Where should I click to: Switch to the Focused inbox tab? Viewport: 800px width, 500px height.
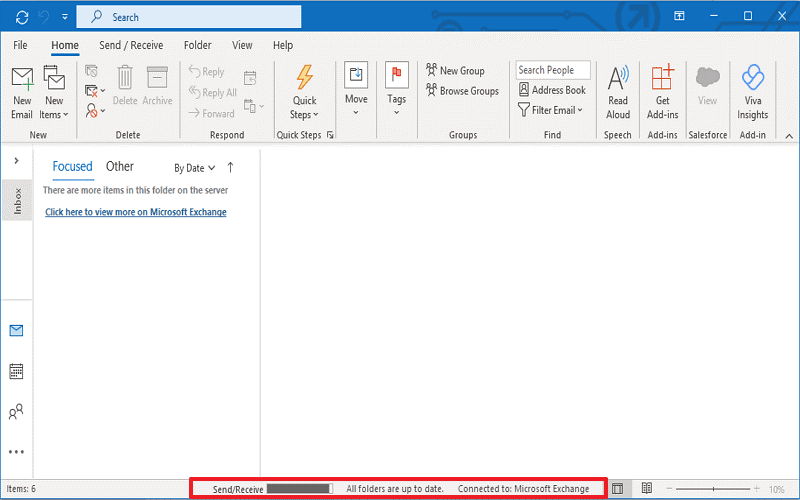72,166
